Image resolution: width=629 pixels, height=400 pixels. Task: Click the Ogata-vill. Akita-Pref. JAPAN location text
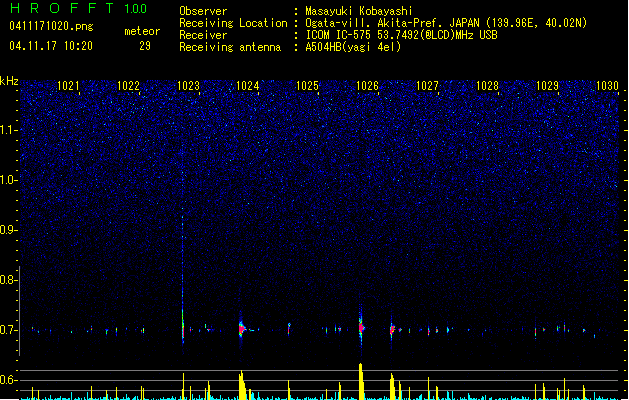tap(446, 23)
